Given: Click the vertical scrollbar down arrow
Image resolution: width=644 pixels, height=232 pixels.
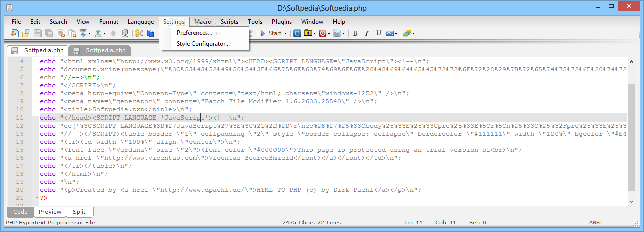Looking at the screenshot, I should (x=632, y=201).
